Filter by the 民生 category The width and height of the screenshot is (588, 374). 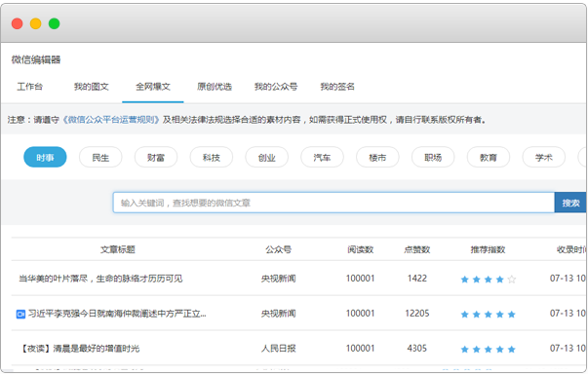pos(100,157)
